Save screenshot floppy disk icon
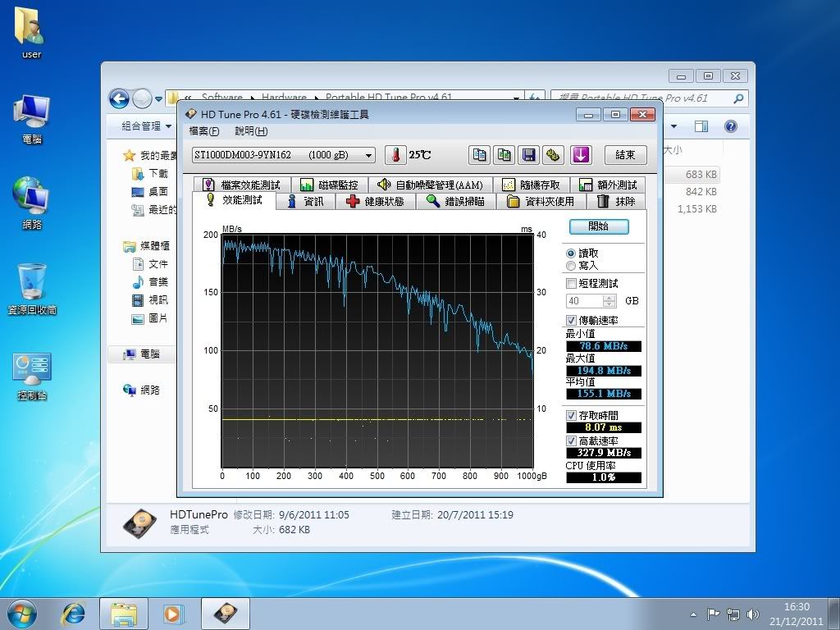840x630 pixels. point(529,155)
